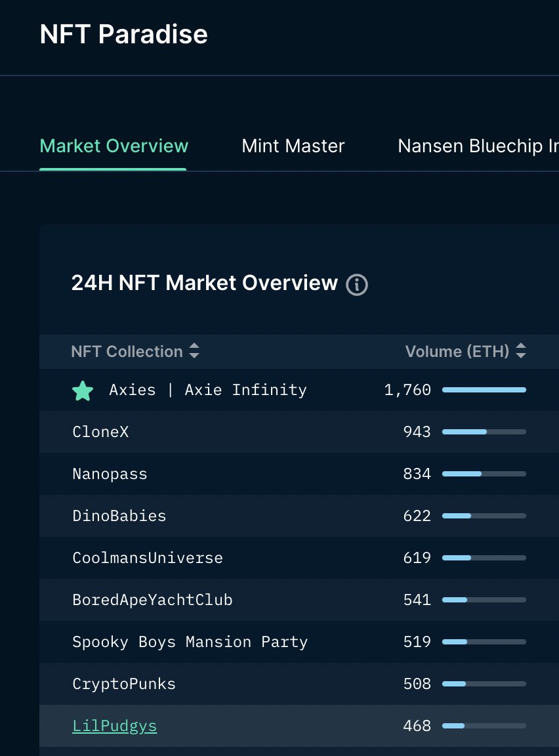Click the NFT Collection column header
559x756 pixels.
tap(127, 352)
